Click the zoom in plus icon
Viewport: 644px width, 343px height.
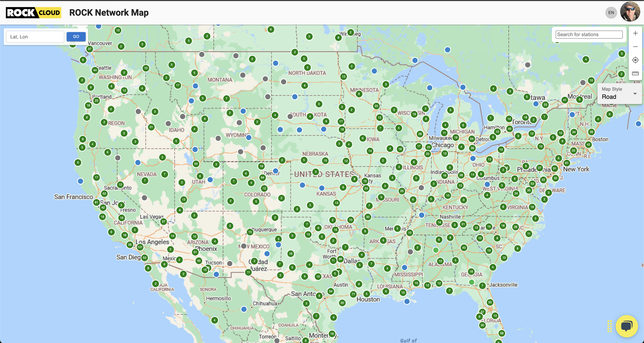click(x=635, y=33)
